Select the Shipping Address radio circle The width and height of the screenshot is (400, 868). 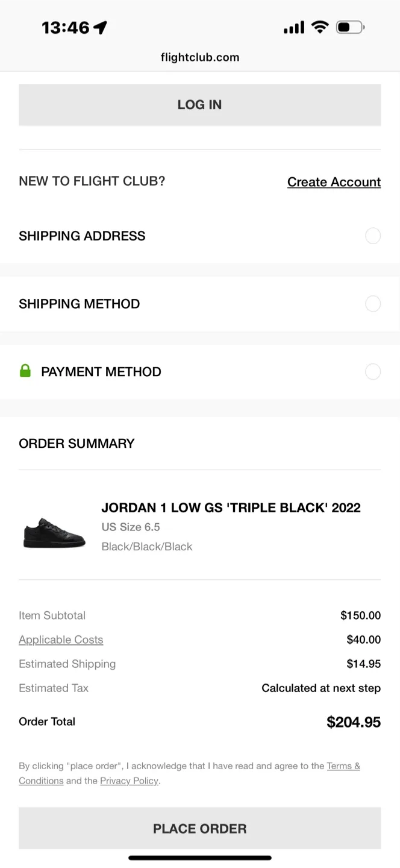pyautogui.click(x=373, y=236)
